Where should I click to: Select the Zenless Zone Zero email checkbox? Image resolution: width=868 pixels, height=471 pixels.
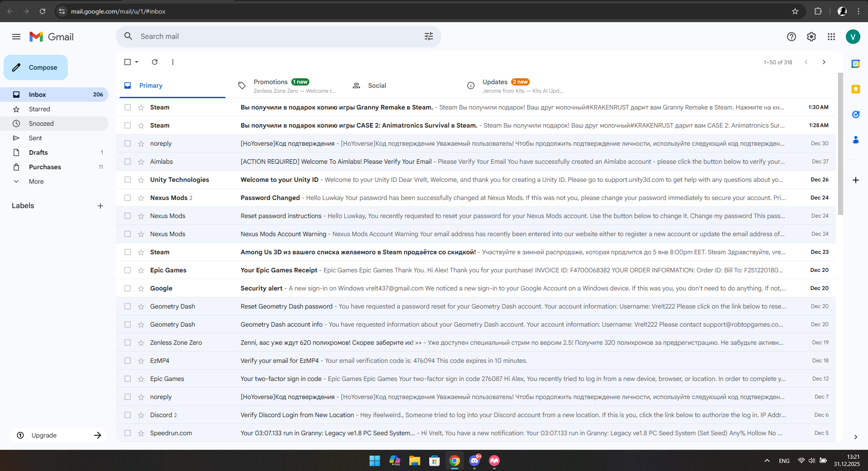click(128, 343)
